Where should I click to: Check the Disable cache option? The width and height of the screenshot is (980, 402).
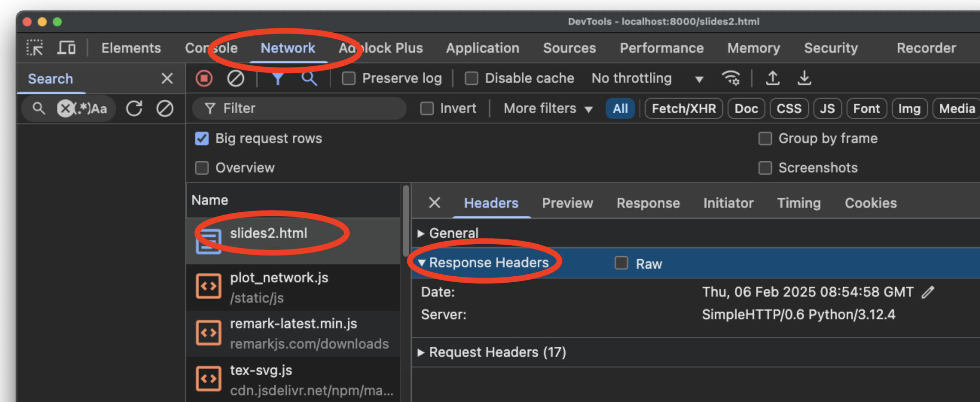(x=472, y=78)
